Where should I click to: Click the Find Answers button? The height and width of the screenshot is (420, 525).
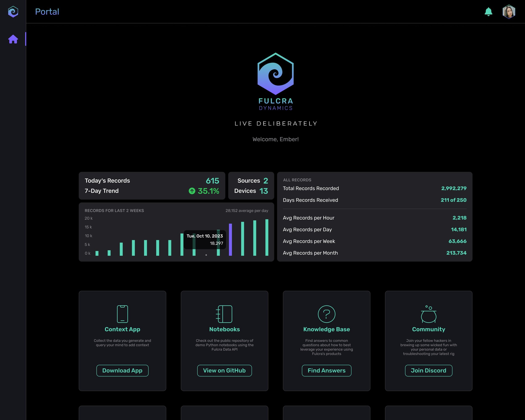click(x=327, y=371)
